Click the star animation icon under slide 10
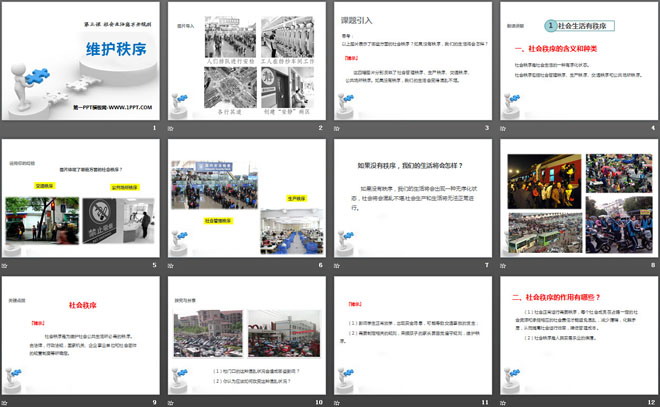 173,401
